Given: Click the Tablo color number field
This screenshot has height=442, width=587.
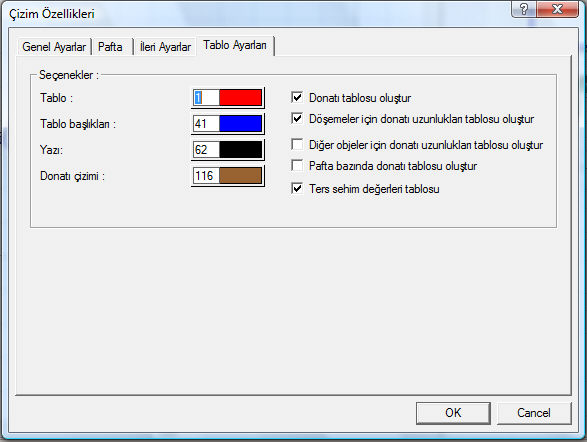Looking at the screenshot, I should point(206,98).
